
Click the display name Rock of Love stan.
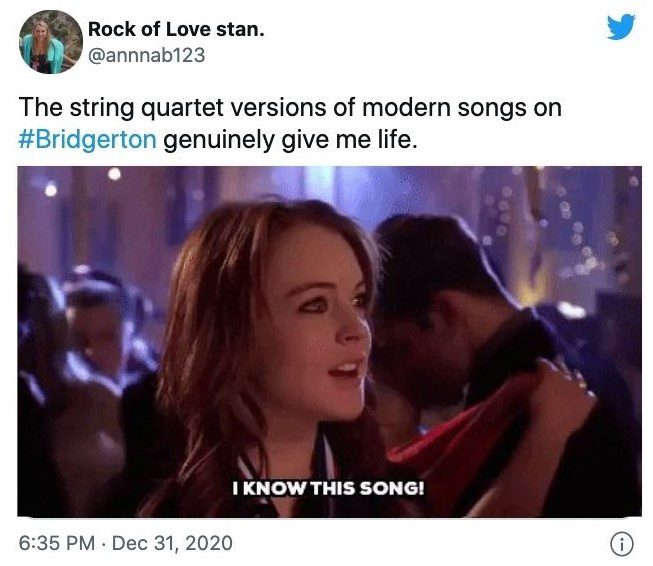(176, 29)
